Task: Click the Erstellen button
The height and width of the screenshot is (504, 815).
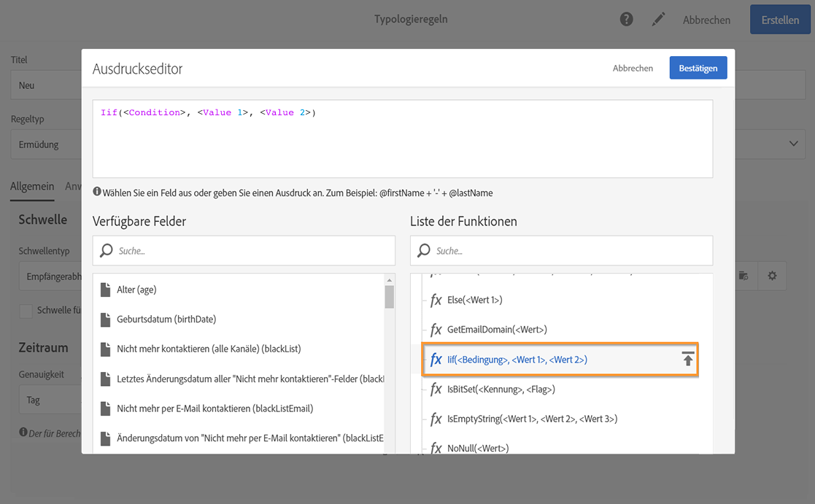Action: tap(780, 20)
